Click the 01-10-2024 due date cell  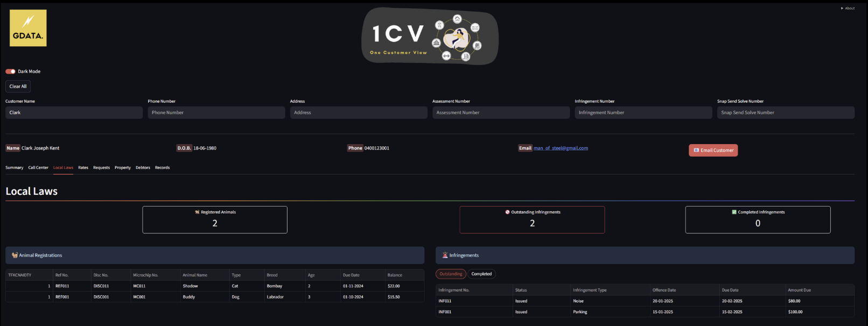(362, 296)
